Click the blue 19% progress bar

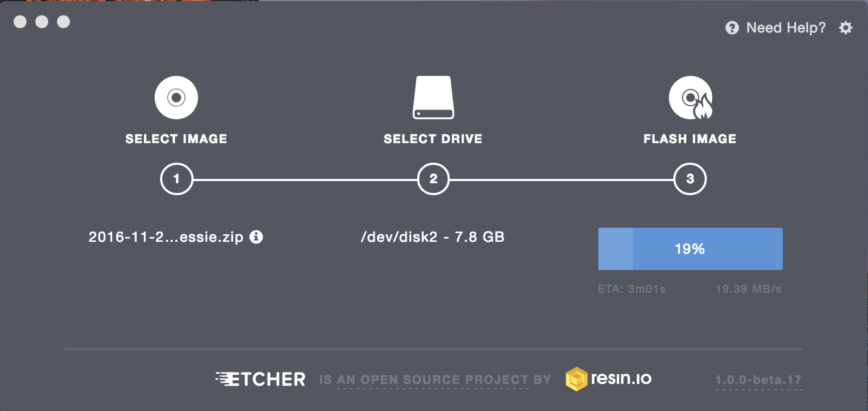(x=690, y=249)
